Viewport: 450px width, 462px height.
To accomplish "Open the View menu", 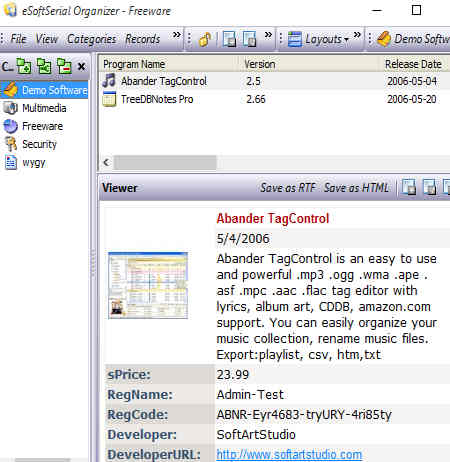I will tap(47, 39).
